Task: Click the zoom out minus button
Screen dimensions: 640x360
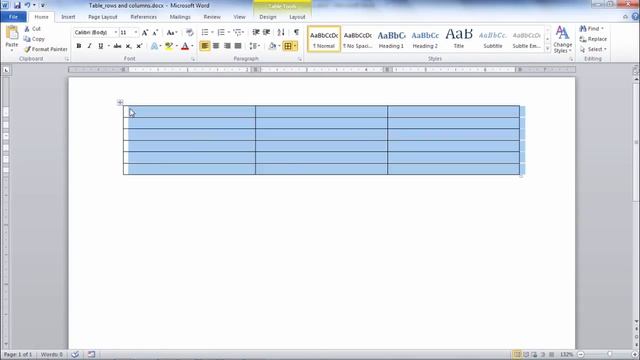Action: [580, 354]
